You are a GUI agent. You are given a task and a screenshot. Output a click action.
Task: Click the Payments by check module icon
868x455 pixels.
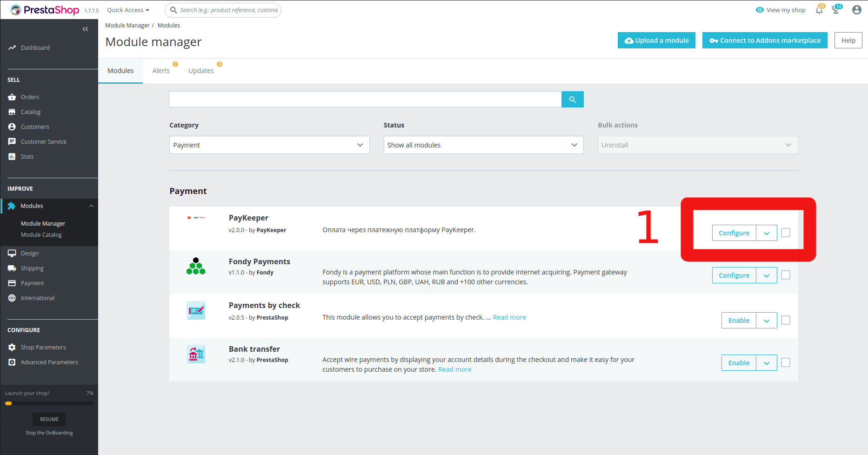point(196,310)
